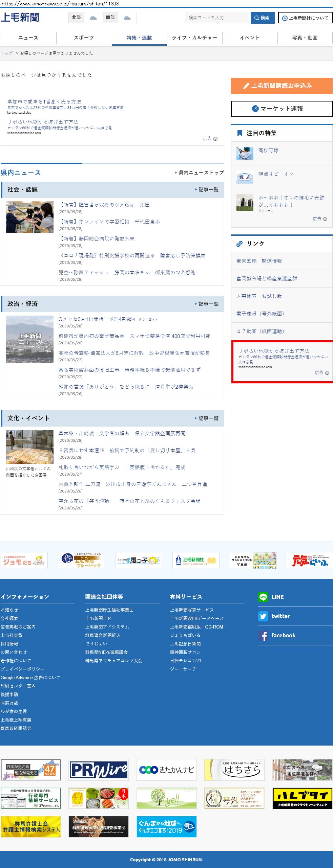333x868 pixels.
Task: Click the 南部 weather cloud icon
Action: 127,18
